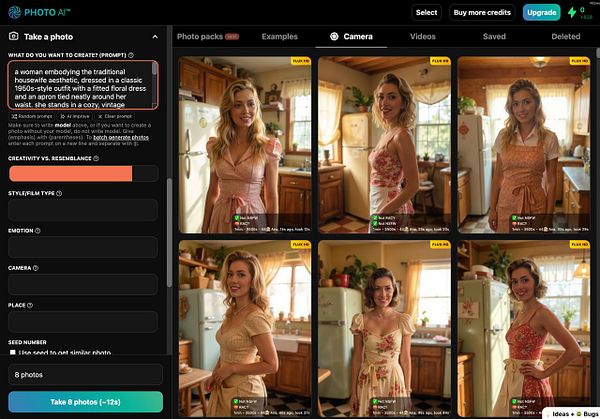Click Buy more credits
The height and width of the screenshot is (419, 600).
coord(482,12)
